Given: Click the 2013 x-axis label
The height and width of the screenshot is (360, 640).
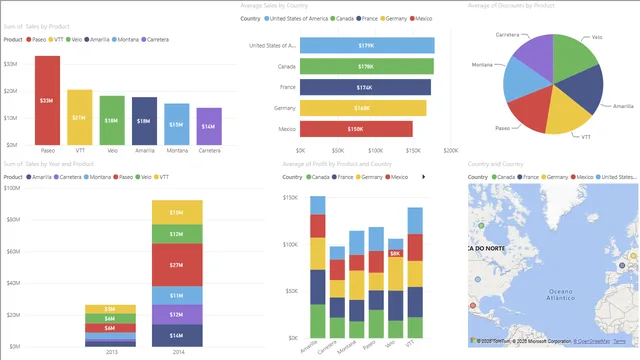Looking at the screenshot, I should (111, 352).
